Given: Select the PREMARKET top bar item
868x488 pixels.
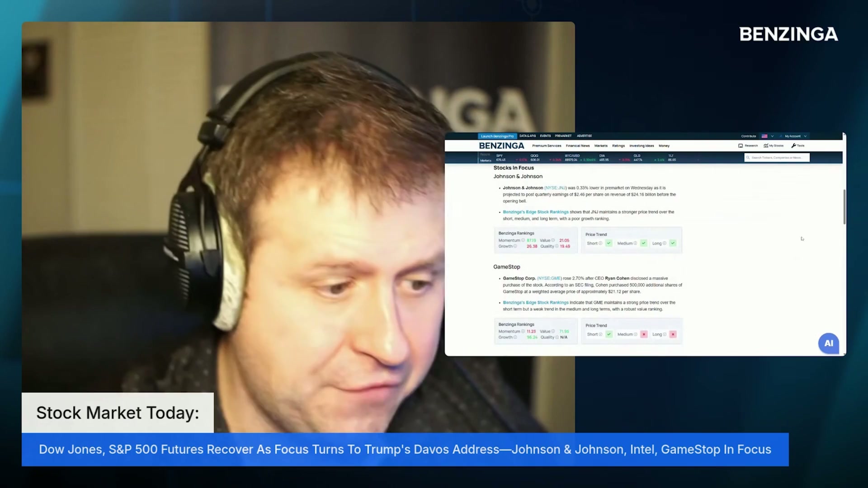Looking at the screenshot, I should [x=563, y=136].
